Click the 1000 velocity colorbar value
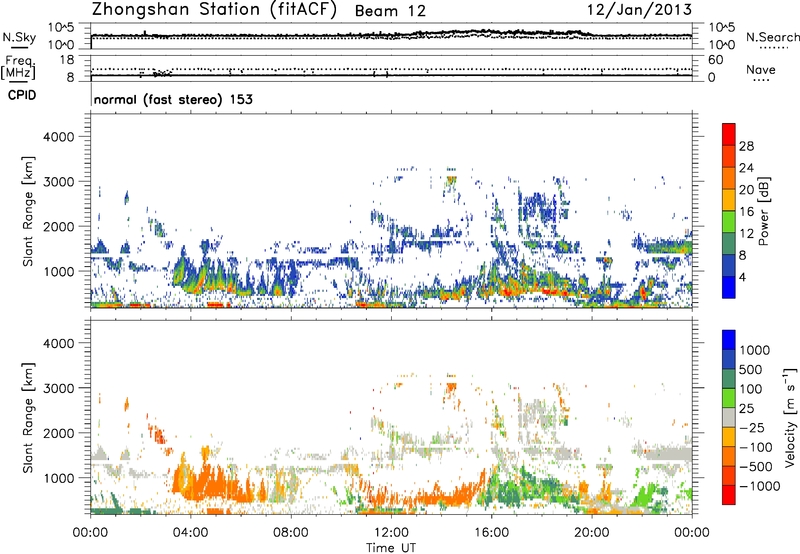Screen dimensions: 800x554 [x=755, y=350]
